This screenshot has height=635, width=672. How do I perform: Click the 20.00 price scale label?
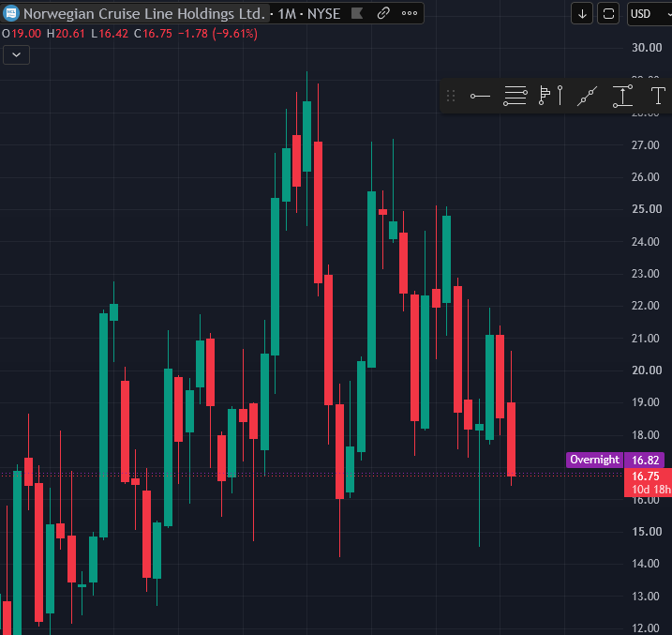(x=647, y=370)
